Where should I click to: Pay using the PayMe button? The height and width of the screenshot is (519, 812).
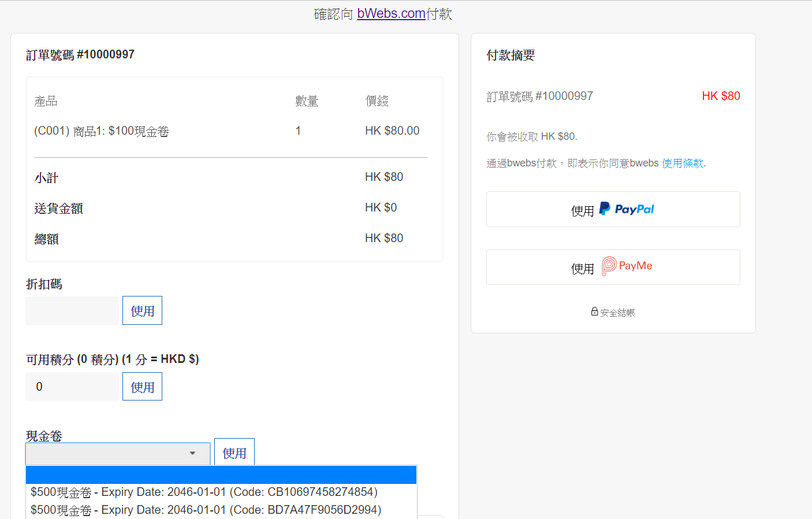click(x=613, y=267)
